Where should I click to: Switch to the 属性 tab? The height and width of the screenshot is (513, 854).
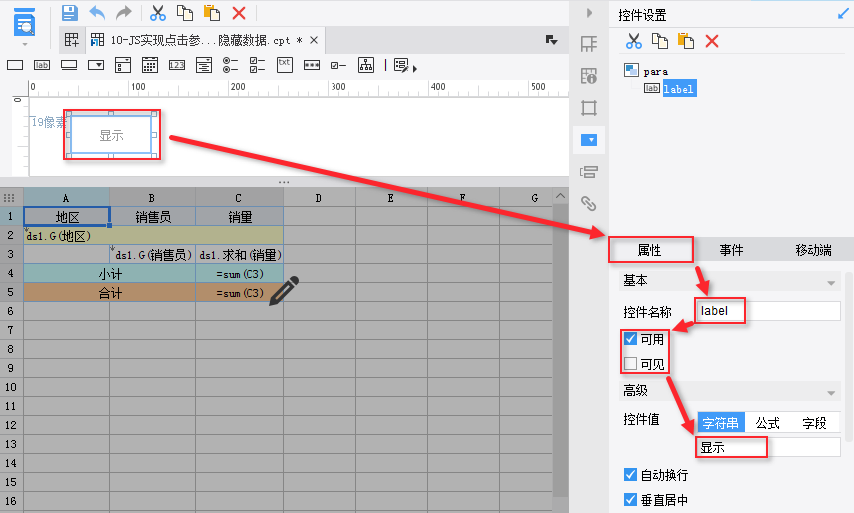pyautogui.click(x=650, y=250)
